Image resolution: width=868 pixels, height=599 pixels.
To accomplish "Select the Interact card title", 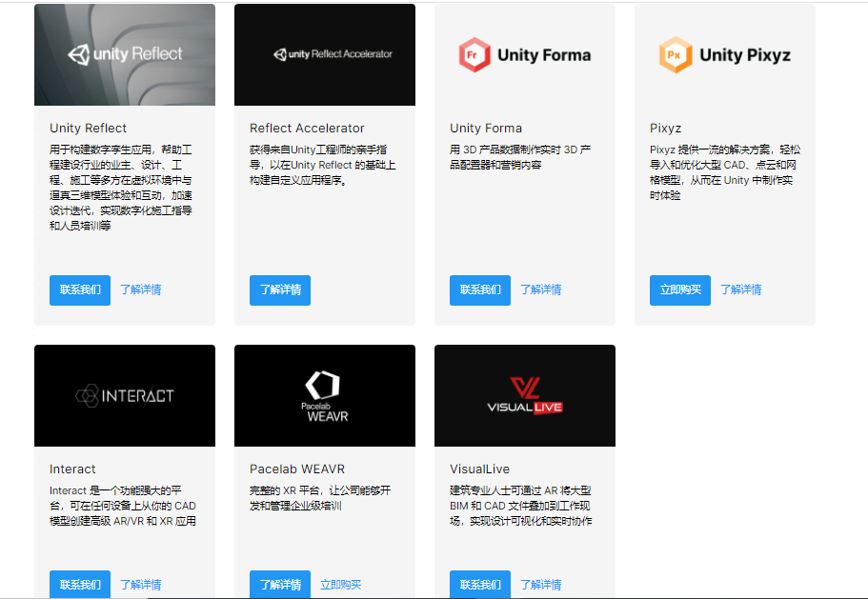I will 72,469.
